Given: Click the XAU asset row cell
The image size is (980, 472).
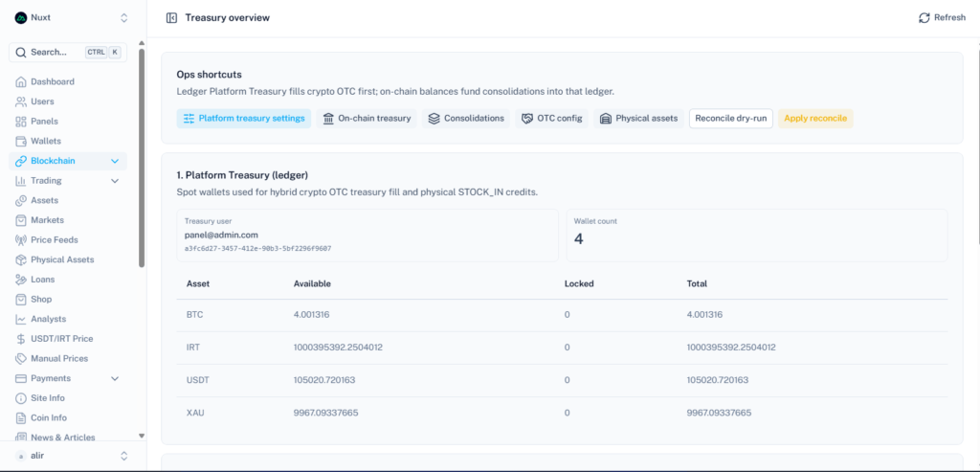Looking at the screenshot, I should pyautogui.click(x=195, y=413).
